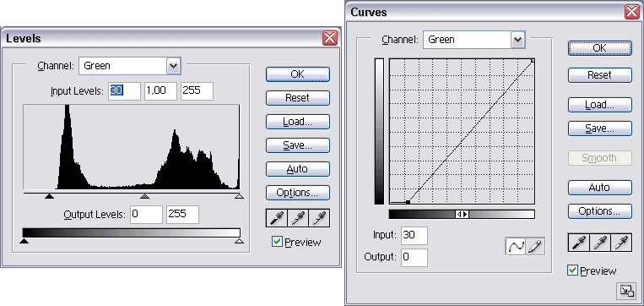Toggle the curves gradient bar direction arrows

point(462,214)
